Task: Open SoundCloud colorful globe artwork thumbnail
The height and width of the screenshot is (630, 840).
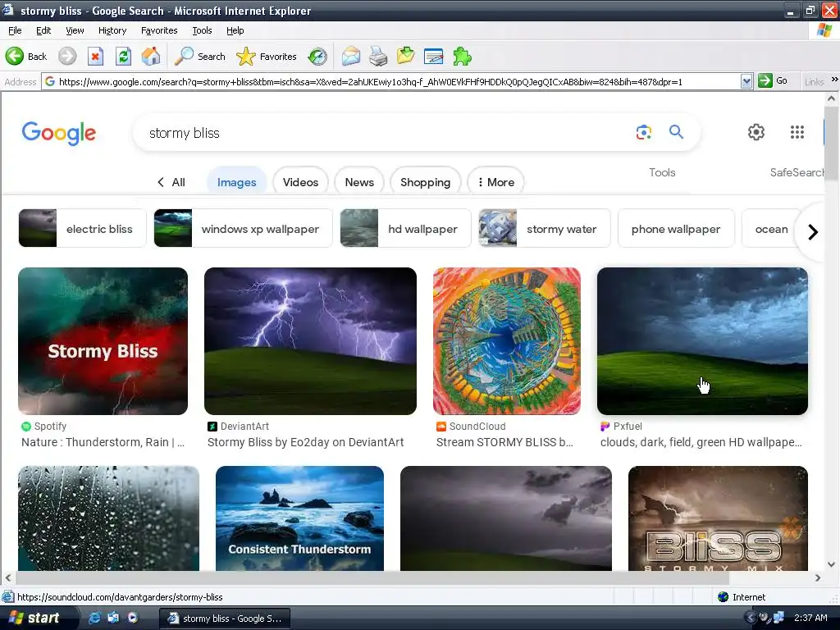Action: 507,341
